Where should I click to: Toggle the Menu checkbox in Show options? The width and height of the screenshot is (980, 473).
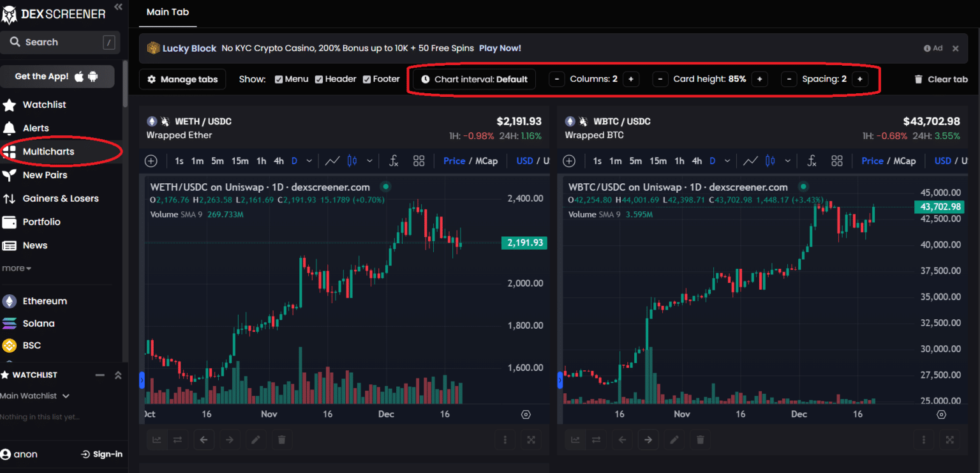[279, 79]
